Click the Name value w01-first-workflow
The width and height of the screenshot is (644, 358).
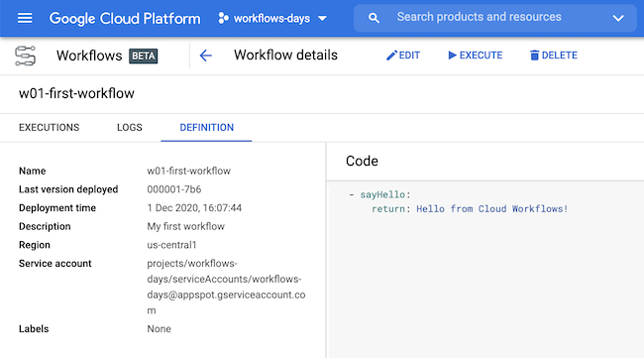(x=189, y=171)
